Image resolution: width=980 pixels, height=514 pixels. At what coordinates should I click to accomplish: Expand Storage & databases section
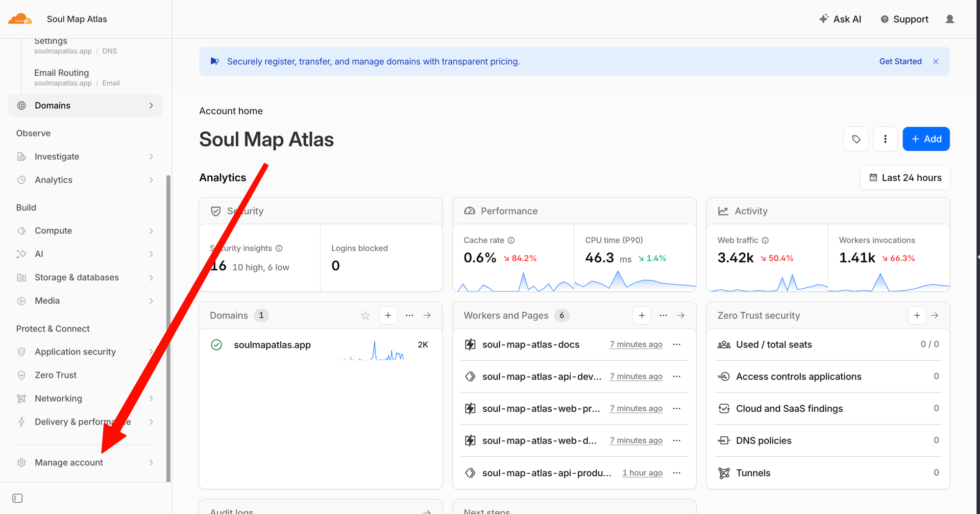tap(85, 278)
